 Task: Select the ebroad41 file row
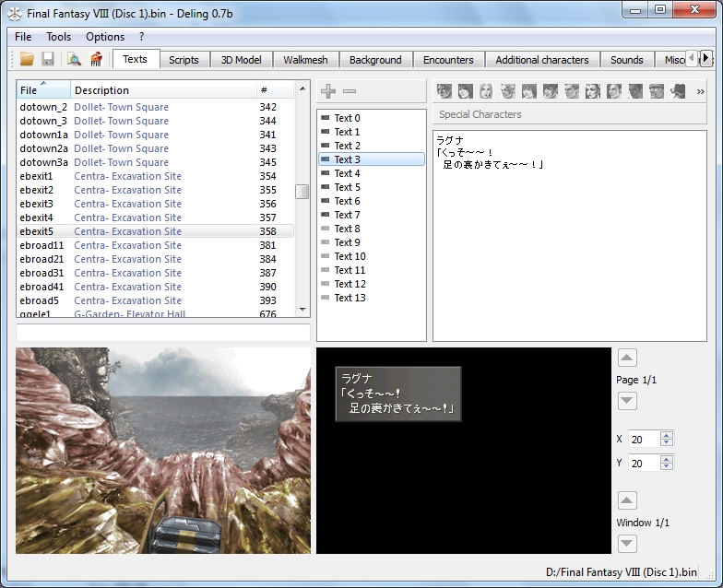155,287
